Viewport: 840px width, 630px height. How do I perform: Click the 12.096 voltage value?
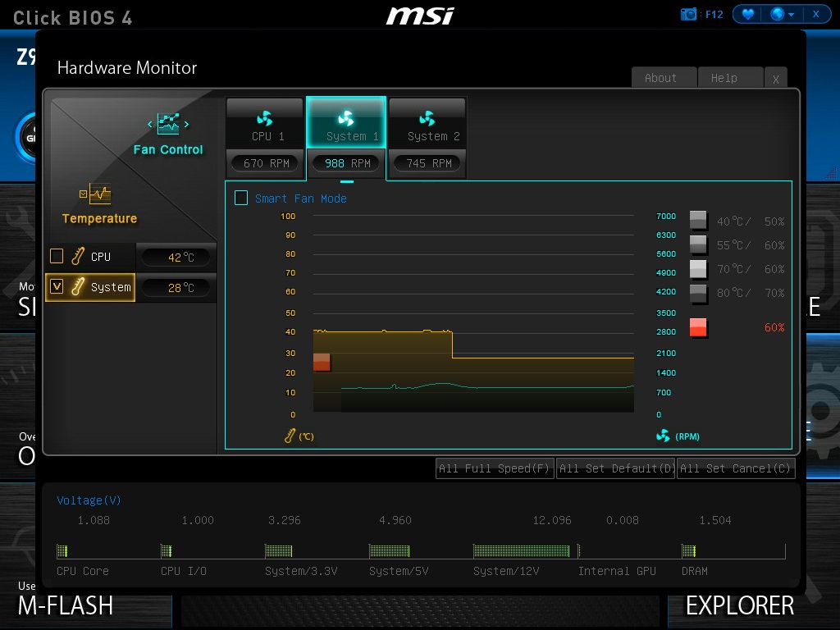pyautogui.click(x=552, y=520)
